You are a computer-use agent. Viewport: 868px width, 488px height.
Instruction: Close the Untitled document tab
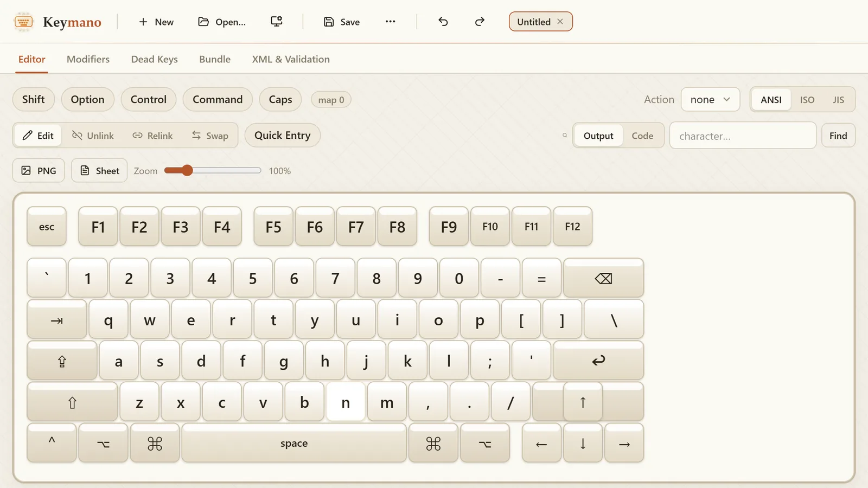(560, 22)
